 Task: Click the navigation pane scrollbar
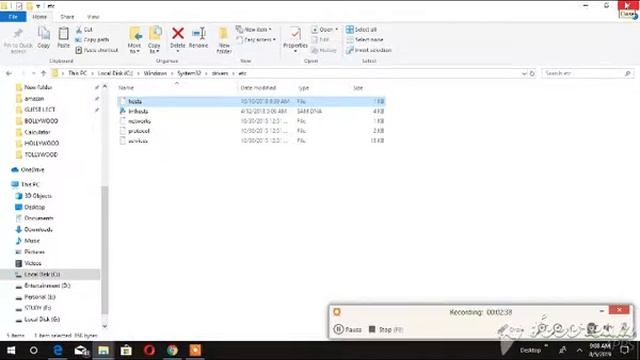105,250
